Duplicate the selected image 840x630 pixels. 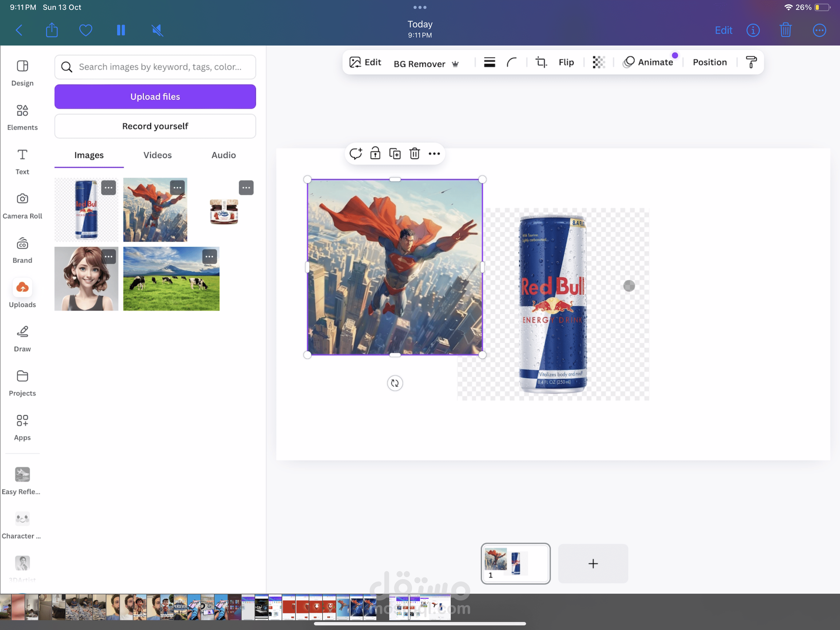point(395,154)
